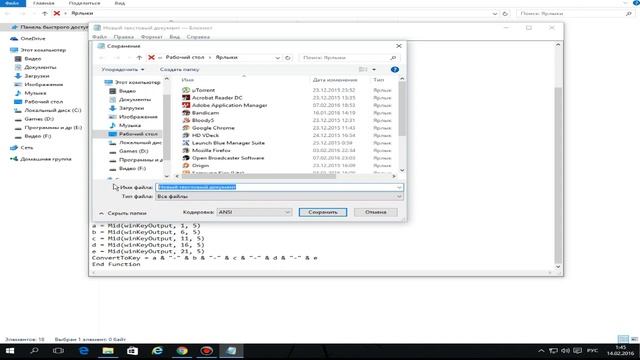Click Создать папку button

coord(180,70)
